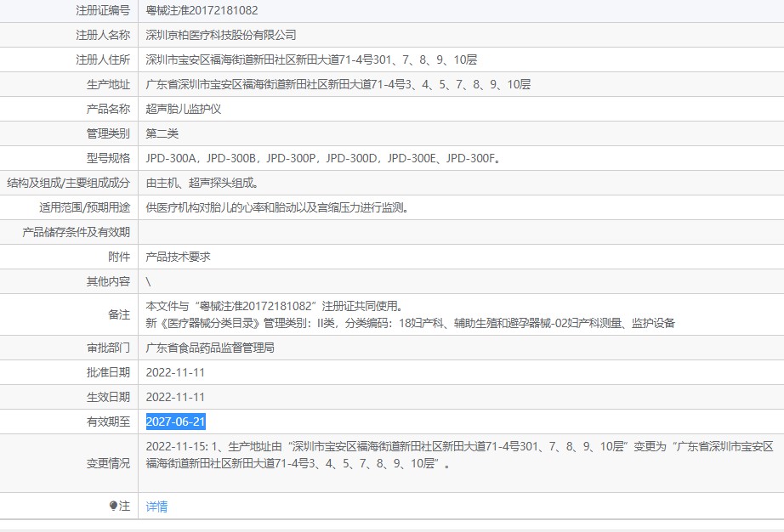This screenshot has height=532, width=784.
Task: Select the highlighted date 2027-06-21
Action: (x=175, y=422)
